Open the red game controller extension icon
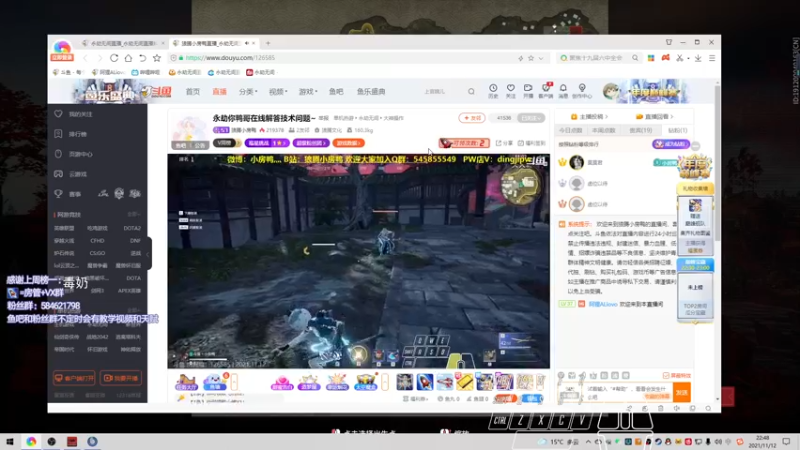Screen dimensions: 800x450 [x=665, y=58]
